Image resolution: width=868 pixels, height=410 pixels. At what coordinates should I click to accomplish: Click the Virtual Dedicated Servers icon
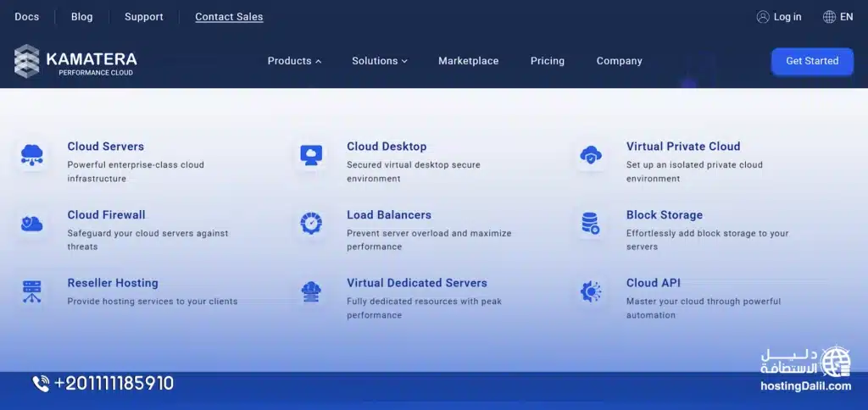point(311,292)
